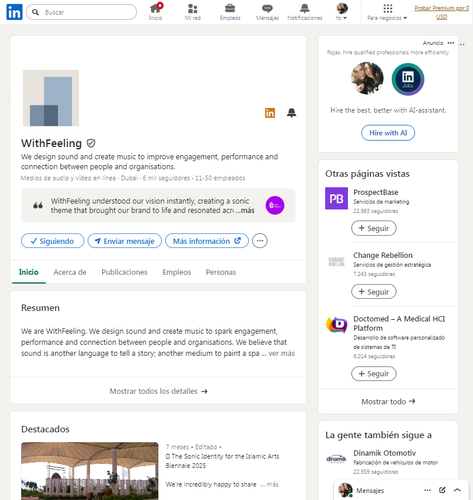Expand the Mensajes panel chevron

pos(457,490)
